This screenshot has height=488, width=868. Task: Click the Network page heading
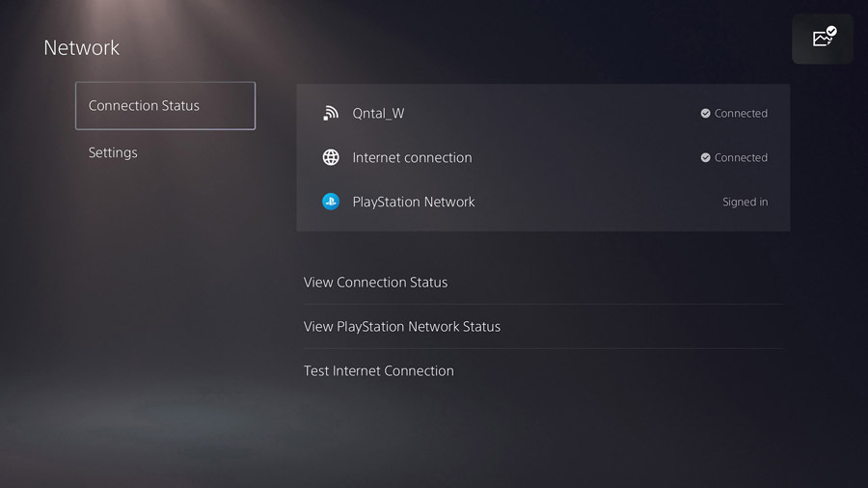point(82,48)
